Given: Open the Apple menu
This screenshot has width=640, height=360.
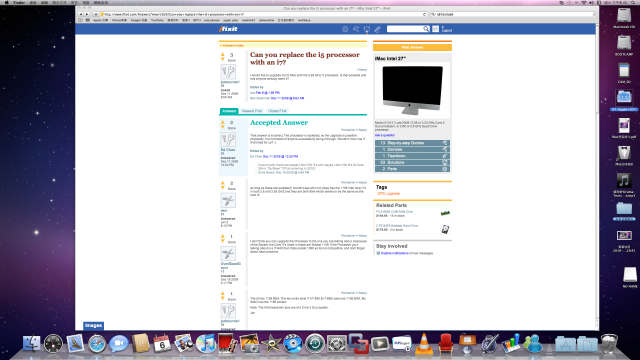Looking at the screenshot, I should coord(6,2).
